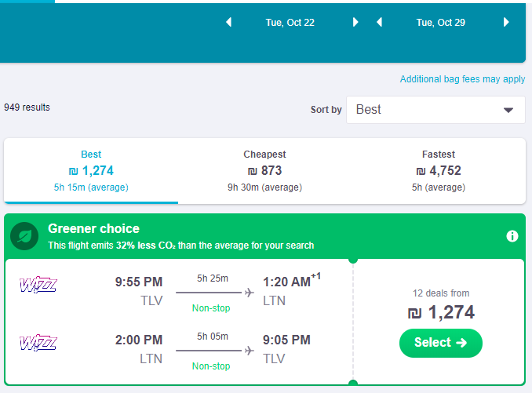This screenshot has height=393, width=532.
Task: Open the Sort by Best dropdown
Action: pos(435,110)
